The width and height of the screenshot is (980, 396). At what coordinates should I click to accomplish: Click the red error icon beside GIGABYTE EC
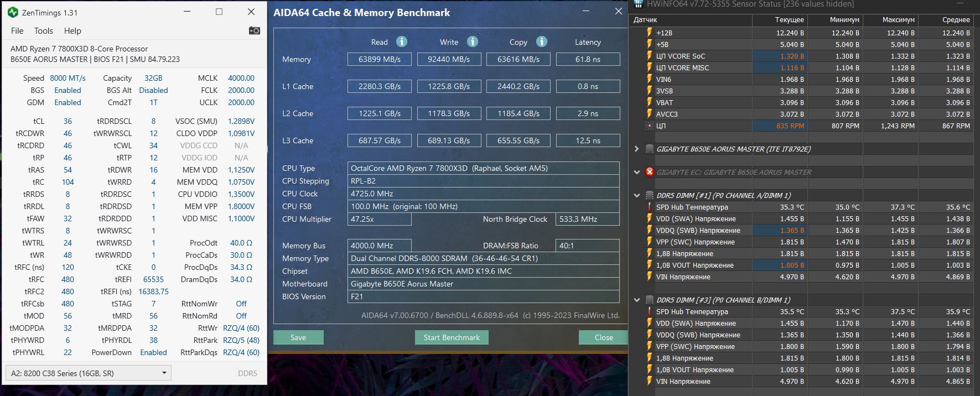650,172
